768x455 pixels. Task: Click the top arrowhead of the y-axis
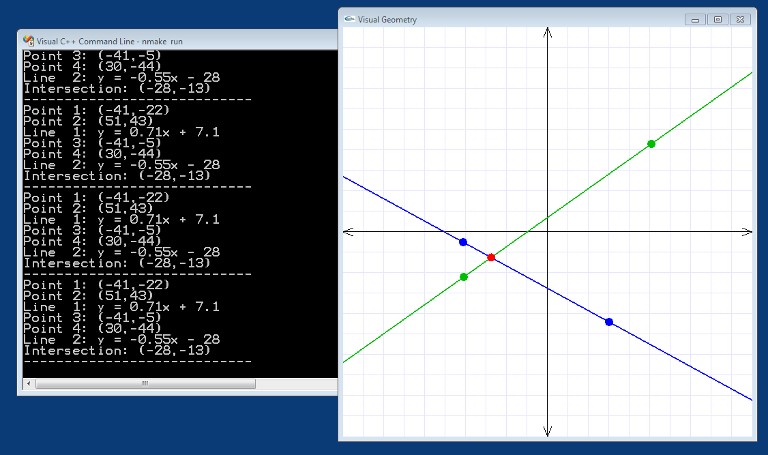[548, 32]
